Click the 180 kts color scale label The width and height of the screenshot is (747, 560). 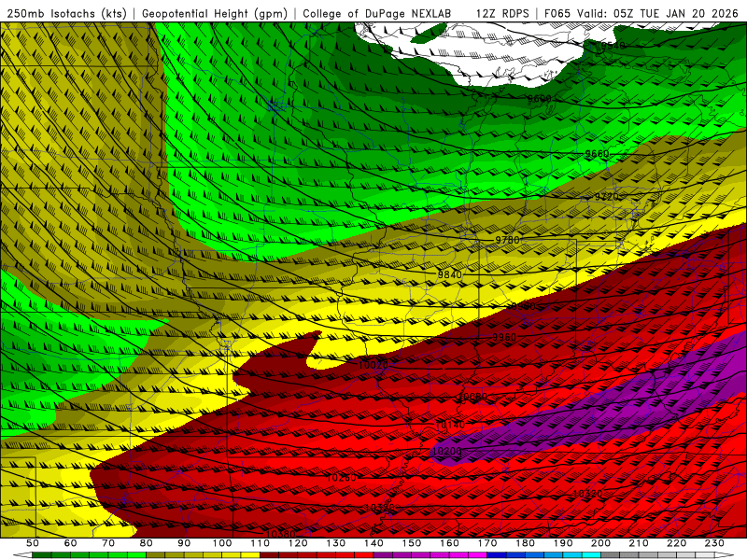pos(526,543)
